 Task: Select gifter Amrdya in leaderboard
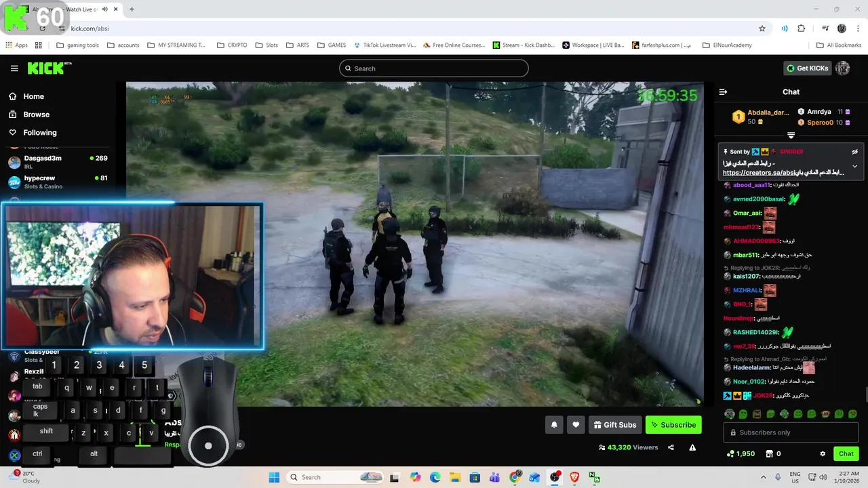(x=819, y=112)
